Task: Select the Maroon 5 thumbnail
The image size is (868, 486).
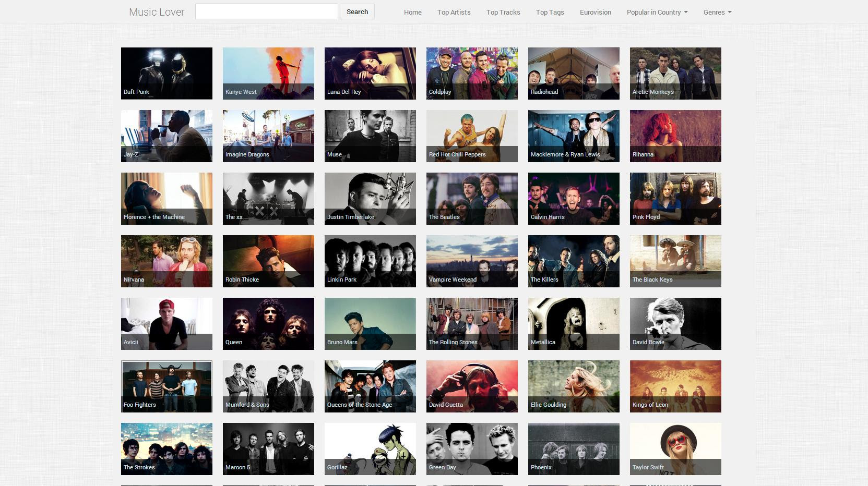Action: click(x=268, y=449)
